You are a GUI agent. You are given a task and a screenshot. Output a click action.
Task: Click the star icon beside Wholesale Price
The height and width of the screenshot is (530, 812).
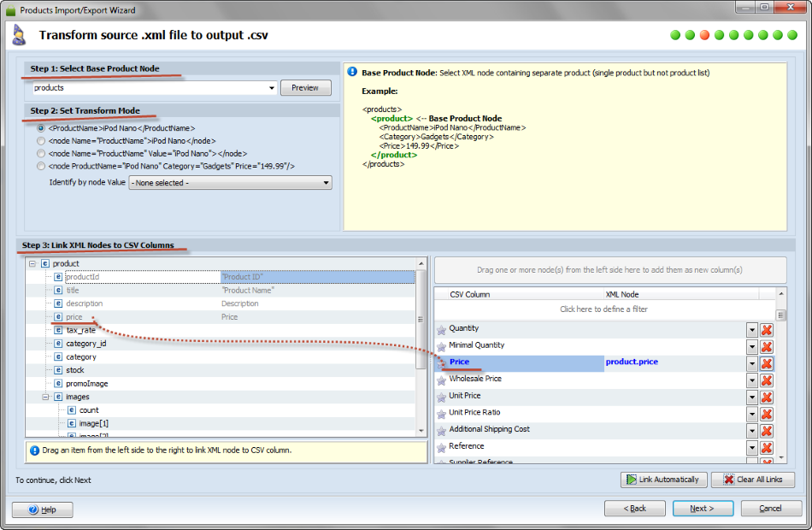(x=441, y=380)
